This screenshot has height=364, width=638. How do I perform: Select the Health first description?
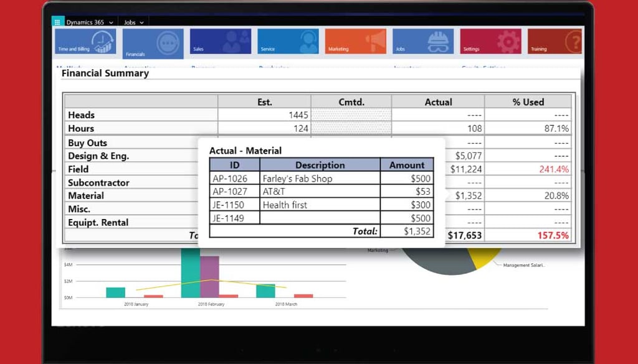coord(285,205)
